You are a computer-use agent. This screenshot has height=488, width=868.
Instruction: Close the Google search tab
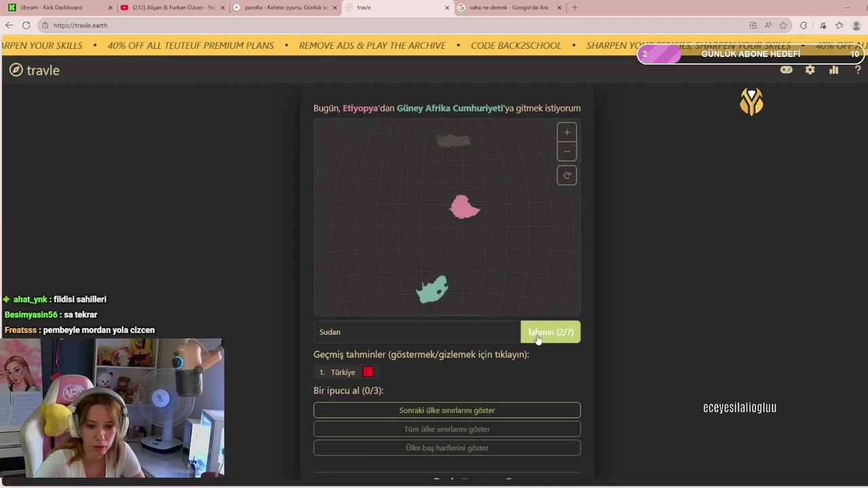click(x=559, y=7)
